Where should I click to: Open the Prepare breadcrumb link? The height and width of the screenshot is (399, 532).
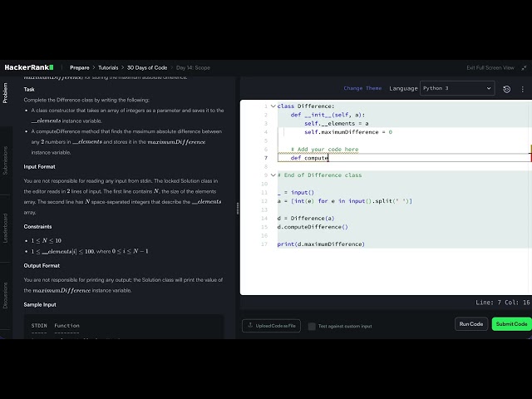(80, 68)
